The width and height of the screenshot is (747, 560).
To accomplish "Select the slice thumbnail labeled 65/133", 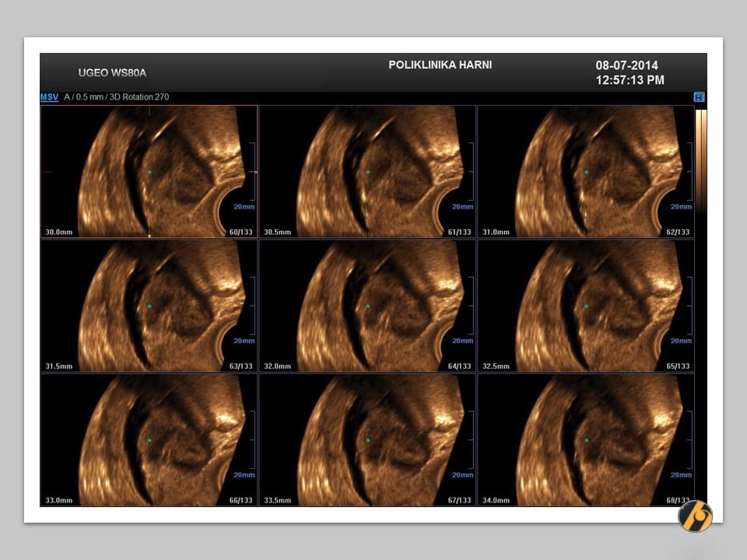I will pos(586,306).
